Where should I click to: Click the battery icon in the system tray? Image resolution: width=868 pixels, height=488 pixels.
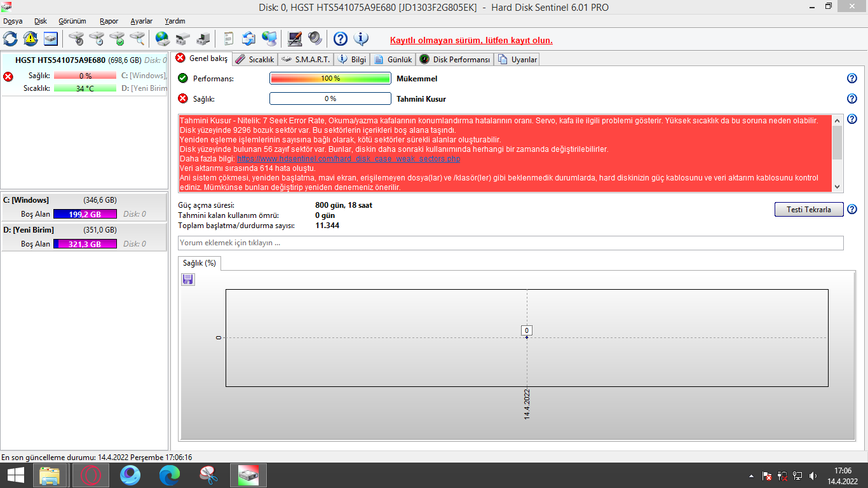point(782,475)
